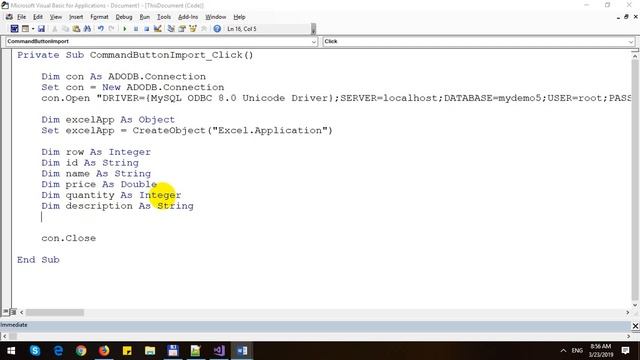The height and width of the screenshot is (360, 640).
Task: Open Find with the binoculars icon
Action: [x=87, y=29]
